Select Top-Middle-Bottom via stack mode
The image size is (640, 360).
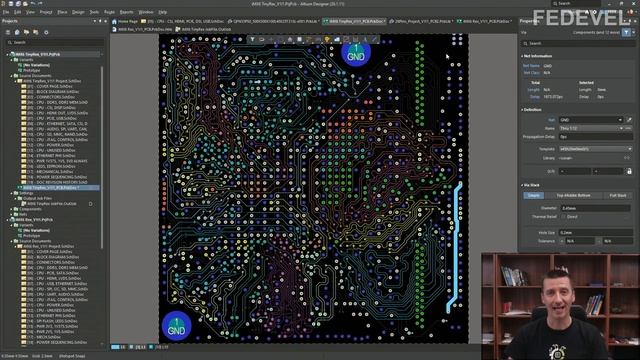point(573,196)
